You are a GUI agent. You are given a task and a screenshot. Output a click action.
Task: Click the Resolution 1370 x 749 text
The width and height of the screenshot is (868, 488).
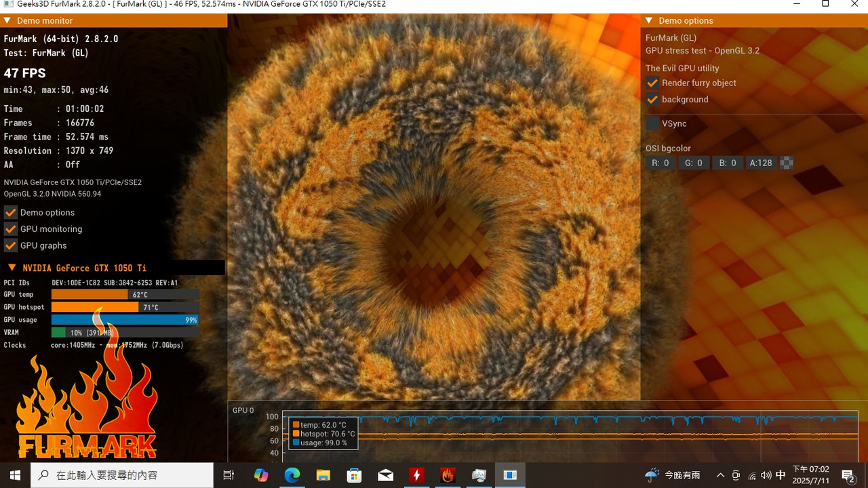[58, 150]
